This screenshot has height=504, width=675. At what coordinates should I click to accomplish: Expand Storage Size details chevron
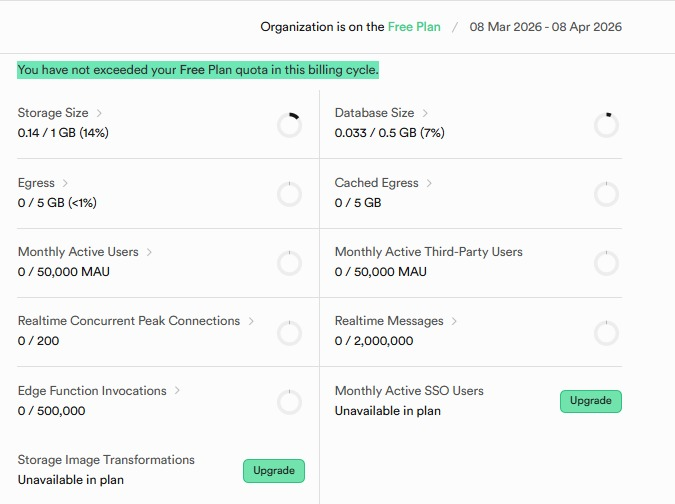[x=99, y=114]
